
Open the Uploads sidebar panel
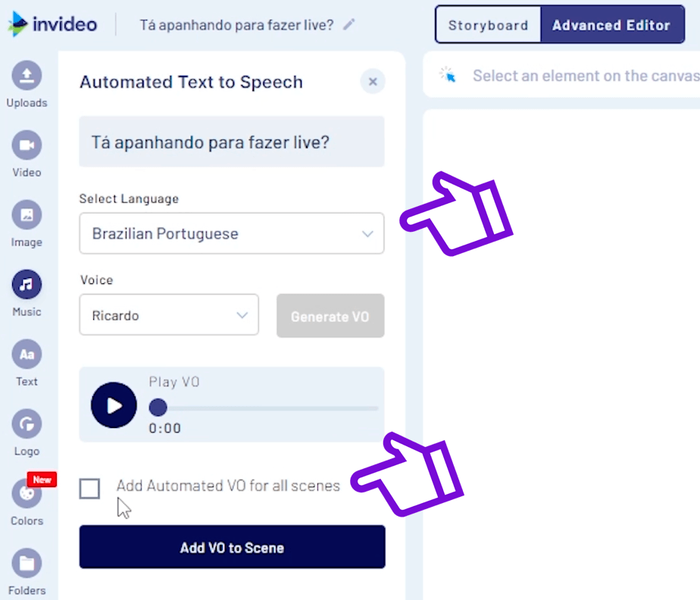(27, 84)
